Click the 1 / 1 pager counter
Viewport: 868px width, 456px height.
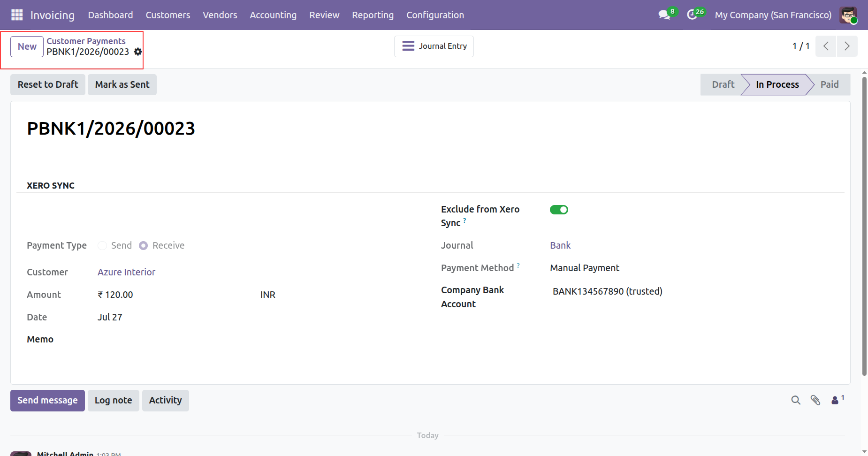point(801,46)
